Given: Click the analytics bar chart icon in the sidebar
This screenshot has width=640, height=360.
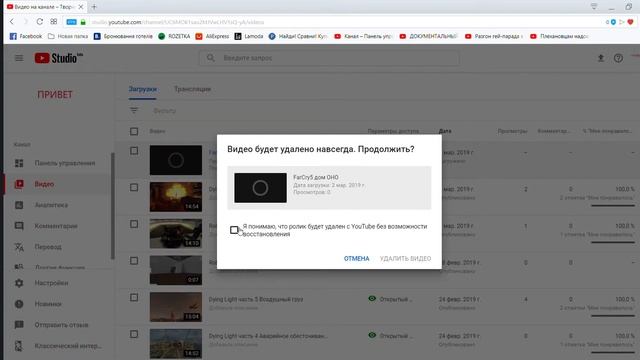Looking at the screenshot, I should (19, 205).
